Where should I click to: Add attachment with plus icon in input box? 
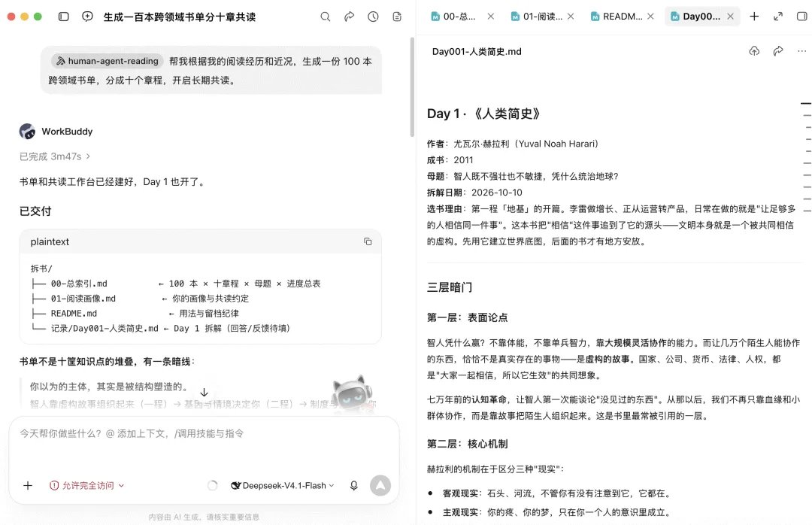pyautogui.click(x=28, y=485)
